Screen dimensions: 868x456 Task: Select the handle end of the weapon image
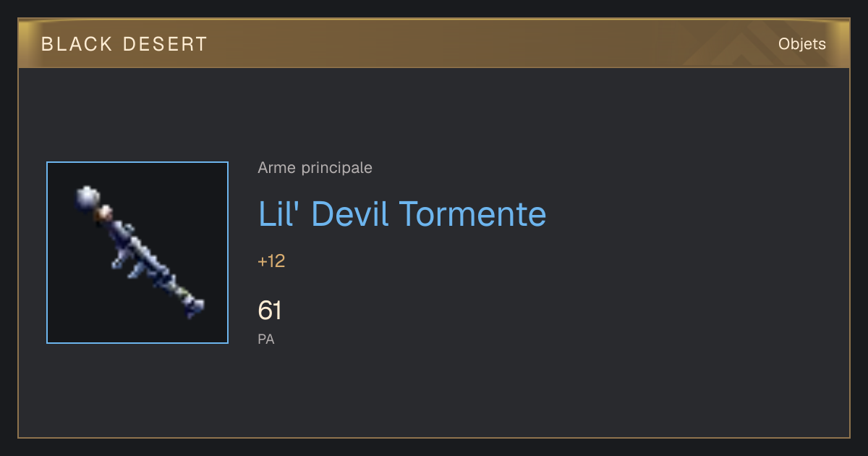click(x=193, y=307)
